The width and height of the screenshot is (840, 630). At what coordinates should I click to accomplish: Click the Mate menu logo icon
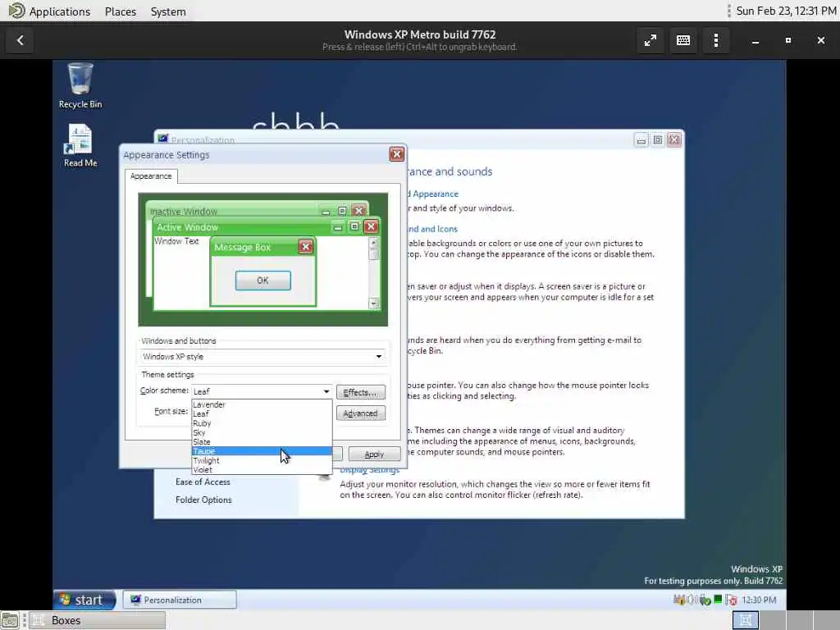pyautogui.click(x=16, y=11)
